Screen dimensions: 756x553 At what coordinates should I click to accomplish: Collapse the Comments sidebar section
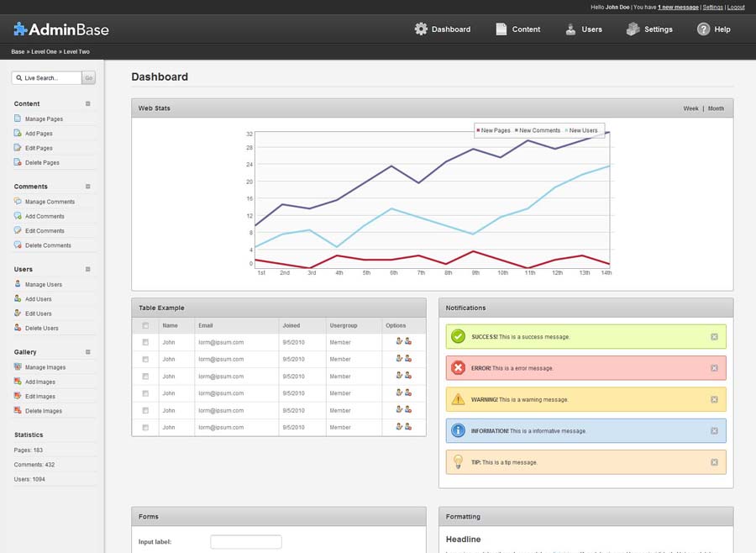pyautogui.click(x=88, y=187)
